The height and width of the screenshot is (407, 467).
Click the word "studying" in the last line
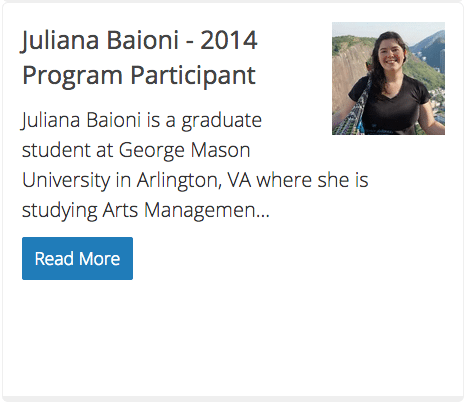(60, 211)
